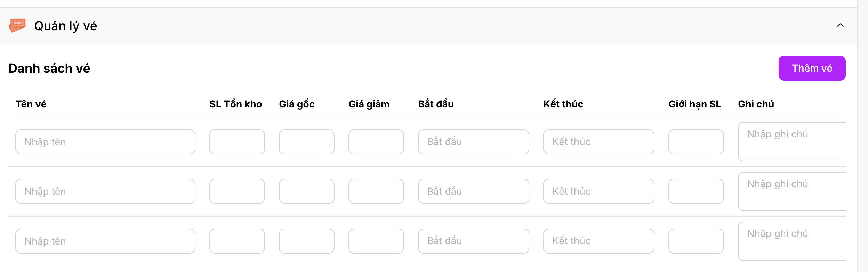This screenshot has height=272, width=868.
Task: Click first row Giới hạn SL input
Action: tap(696, 142)
